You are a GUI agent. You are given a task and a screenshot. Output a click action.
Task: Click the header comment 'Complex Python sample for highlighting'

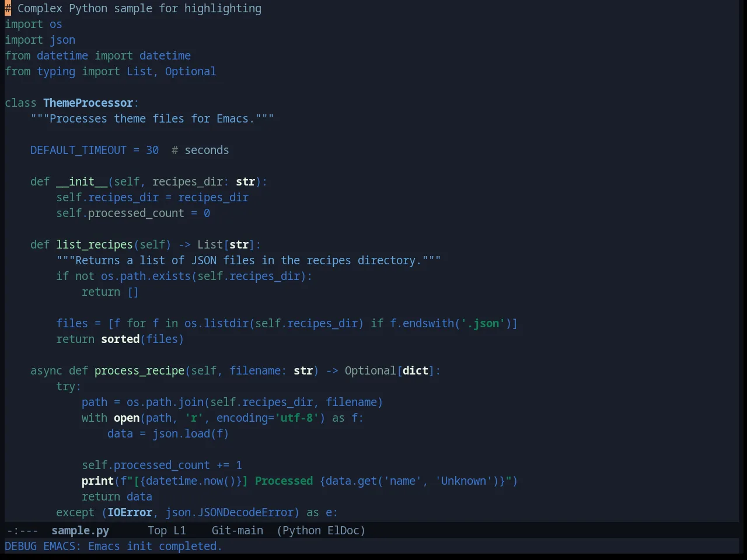tap(133, 8)
